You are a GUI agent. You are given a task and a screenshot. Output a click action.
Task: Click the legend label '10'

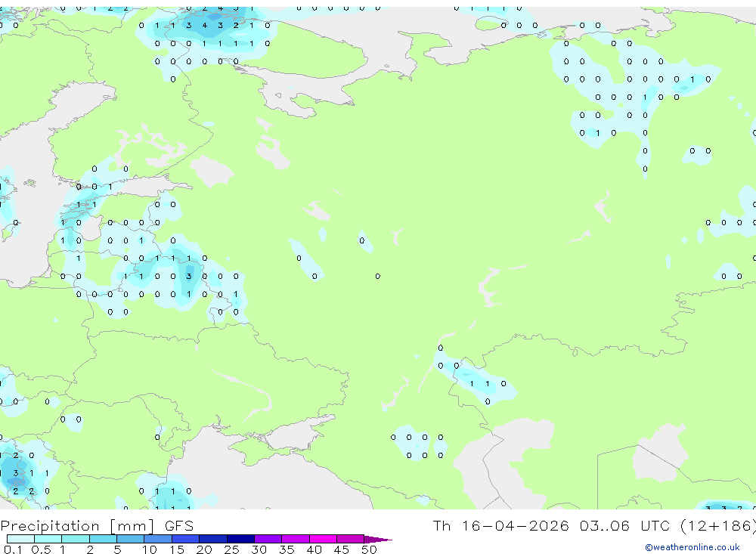coord(150,549)
